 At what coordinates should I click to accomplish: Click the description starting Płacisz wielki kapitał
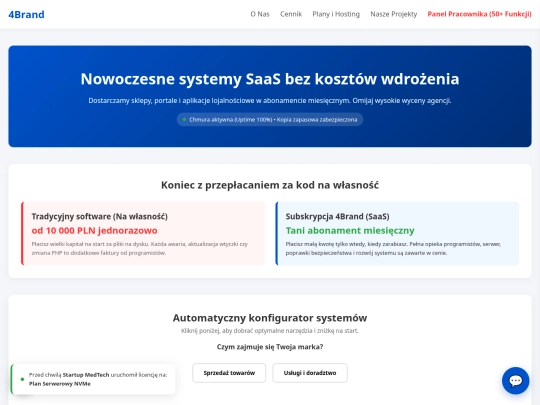(x=139, y=248)
